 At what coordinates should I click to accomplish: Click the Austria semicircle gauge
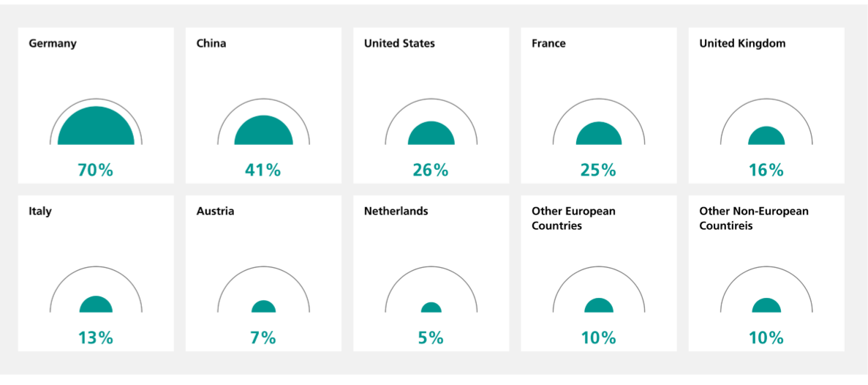coord(263,307)
